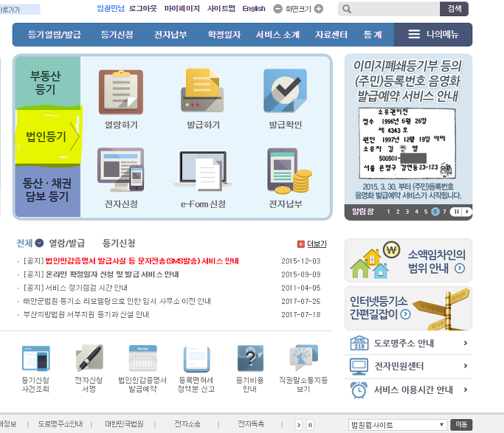Decrease screen size with minus icon
This screenshot has height=433, width=504.
click(277, 9)
